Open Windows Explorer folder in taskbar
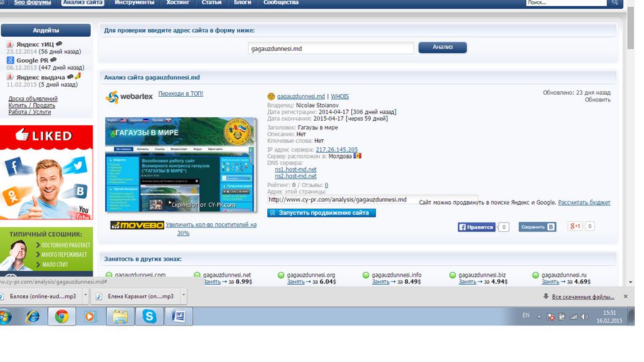This screenshot has height=362, width=644. [x=121, y=317]
